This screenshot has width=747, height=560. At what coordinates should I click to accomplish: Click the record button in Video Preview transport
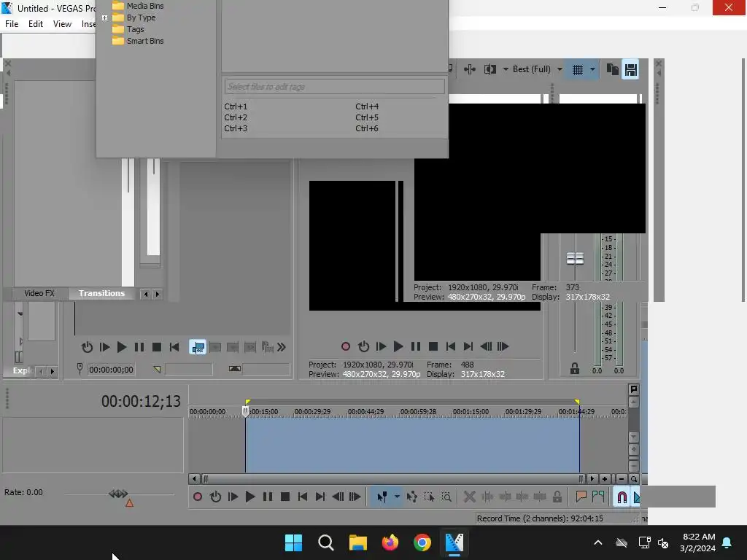point(346,346)
